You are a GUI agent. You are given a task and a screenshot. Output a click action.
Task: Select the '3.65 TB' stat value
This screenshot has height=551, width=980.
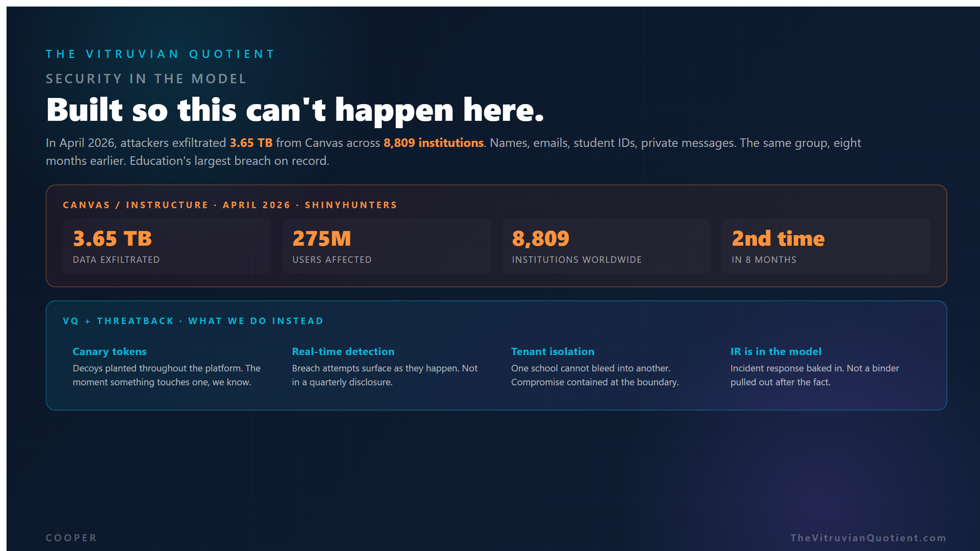point(112,238)
